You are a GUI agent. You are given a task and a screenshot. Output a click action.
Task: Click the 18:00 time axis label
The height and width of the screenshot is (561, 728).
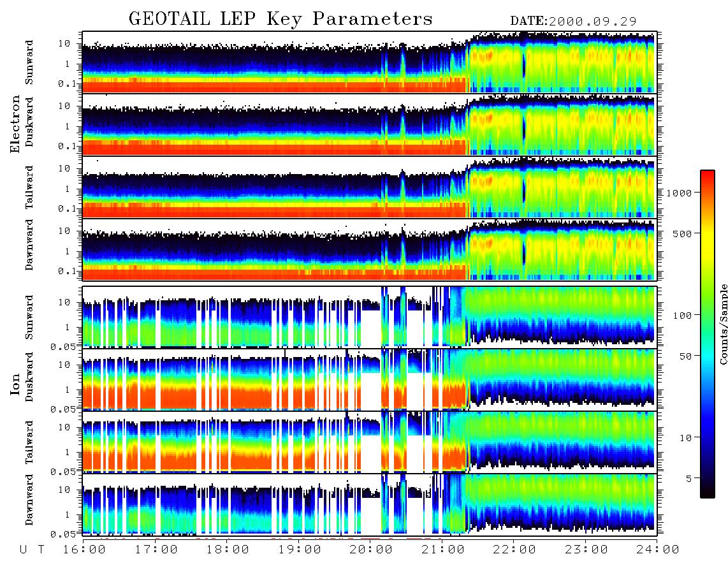point(228,550)
